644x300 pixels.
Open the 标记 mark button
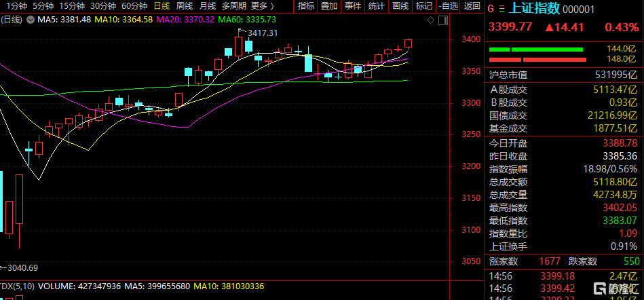423,6
